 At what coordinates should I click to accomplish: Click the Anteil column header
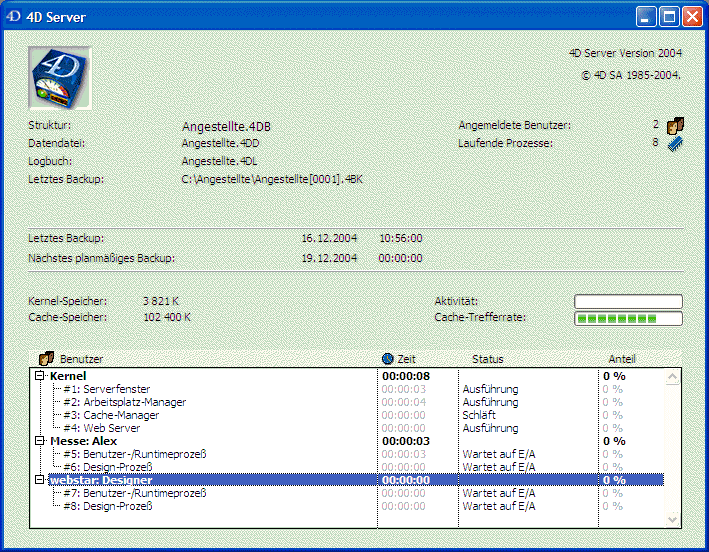click(x=621, y=359)
